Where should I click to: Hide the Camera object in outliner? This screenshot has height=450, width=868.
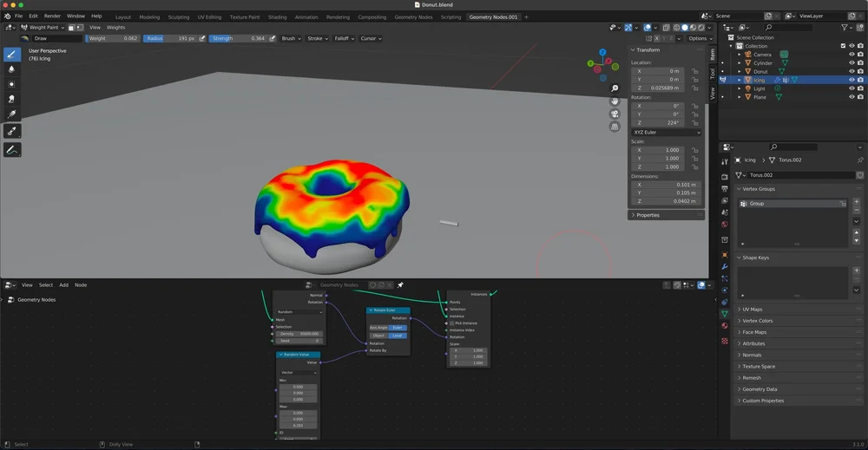point(852,54)
